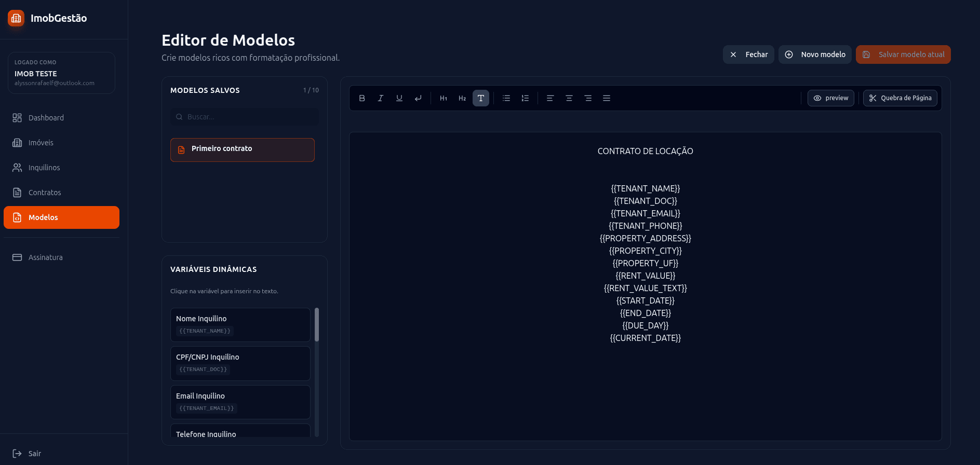Insert a bulleted list

click(x=506, y=98)
